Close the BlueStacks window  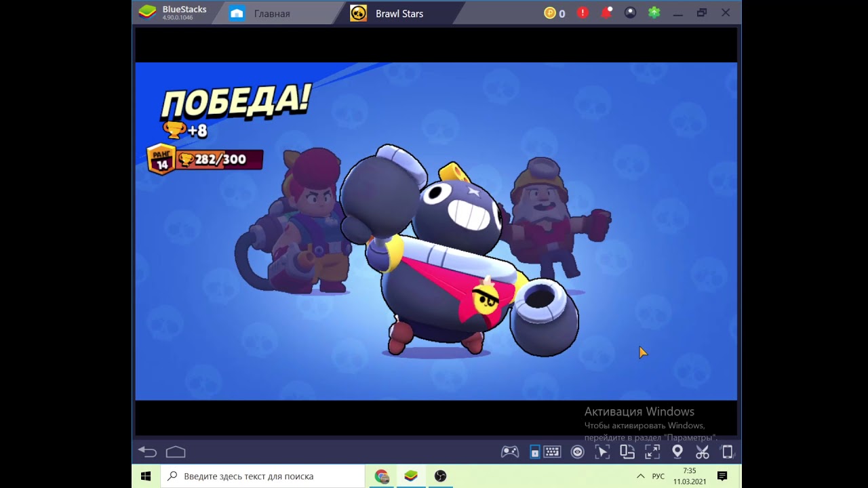[726, 13]
